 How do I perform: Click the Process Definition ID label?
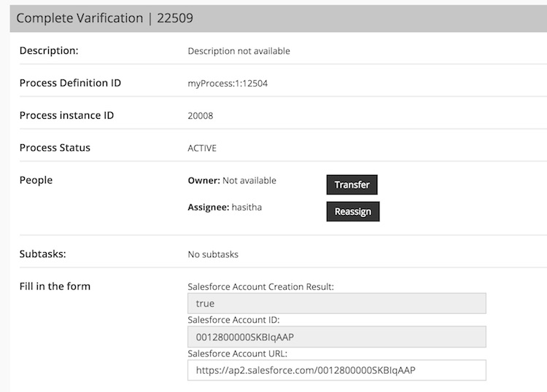click(x=70, y=83)
